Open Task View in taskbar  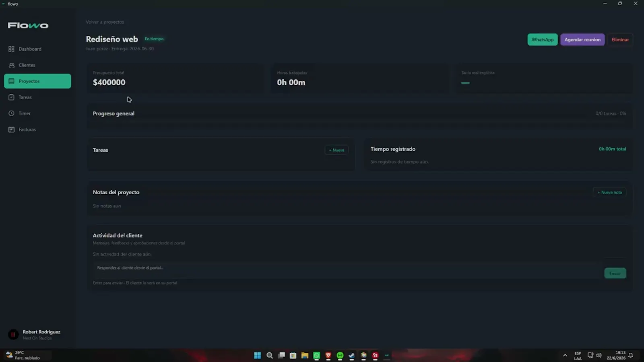282,356
